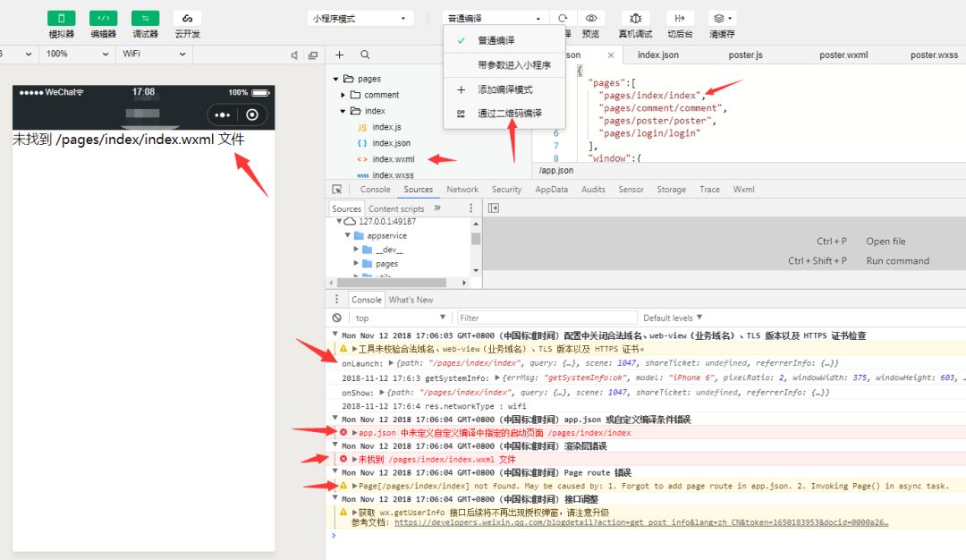Open the AppData tab
The height and width of the screenshot is (560, 966).
(x=551, y=189)
